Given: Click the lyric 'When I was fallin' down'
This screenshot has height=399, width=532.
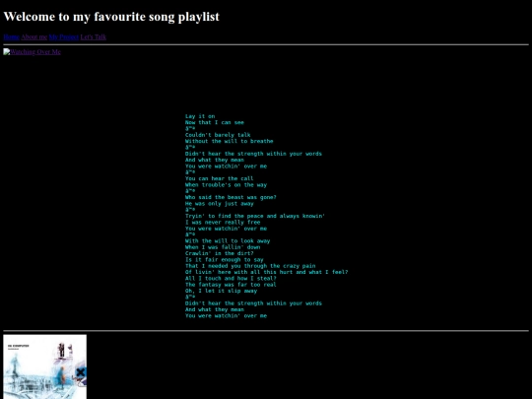Looking at the screenshot, I should coord(223,247).
